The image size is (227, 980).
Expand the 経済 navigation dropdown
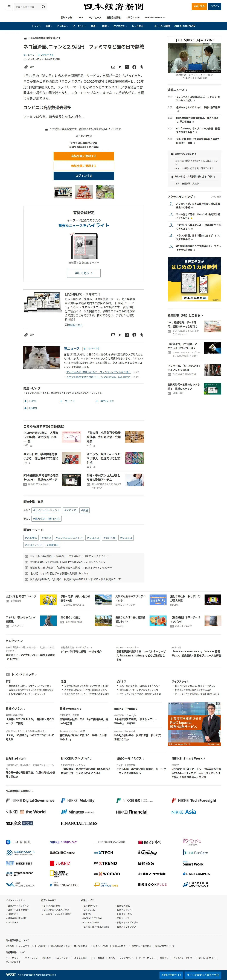tap(94, 26)
